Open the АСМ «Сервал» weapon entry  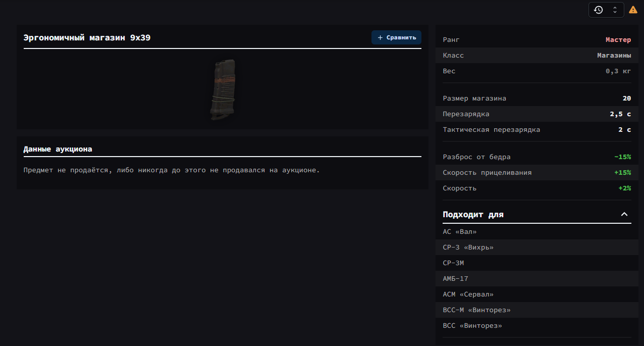(x=468, y=294)
